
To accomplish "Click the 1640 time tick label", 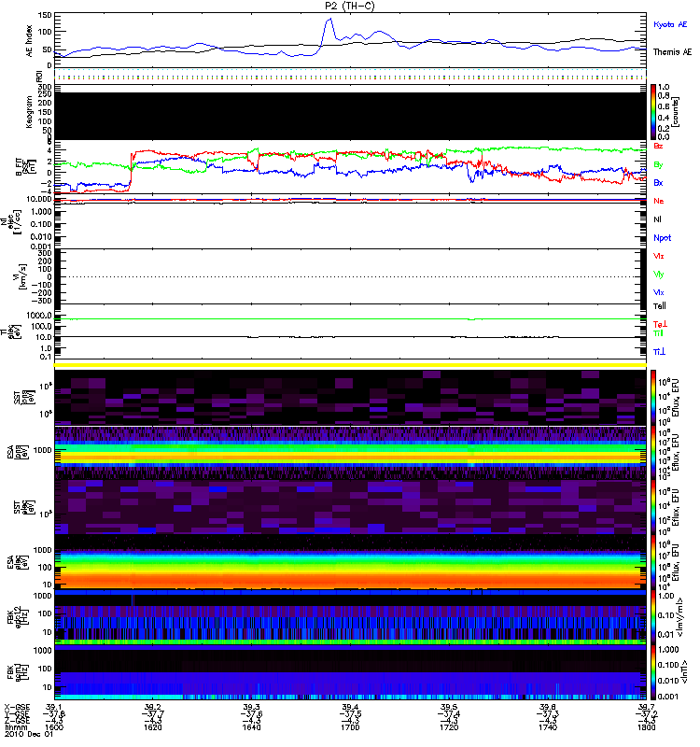I will point(251,727).
